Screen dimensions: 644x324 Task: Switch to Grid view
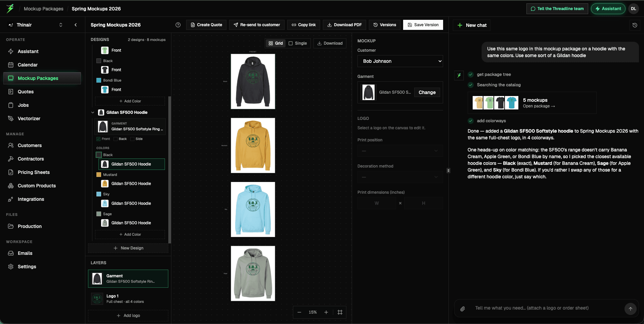pyautogui.click(x=275, y=43)
